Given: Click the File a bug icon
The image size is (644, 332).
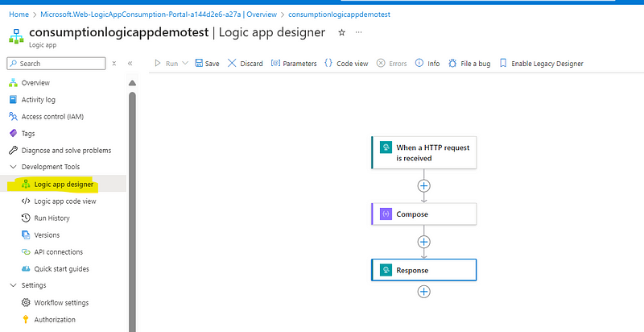Looking at the screenshot, I should [x=452, y=64].
